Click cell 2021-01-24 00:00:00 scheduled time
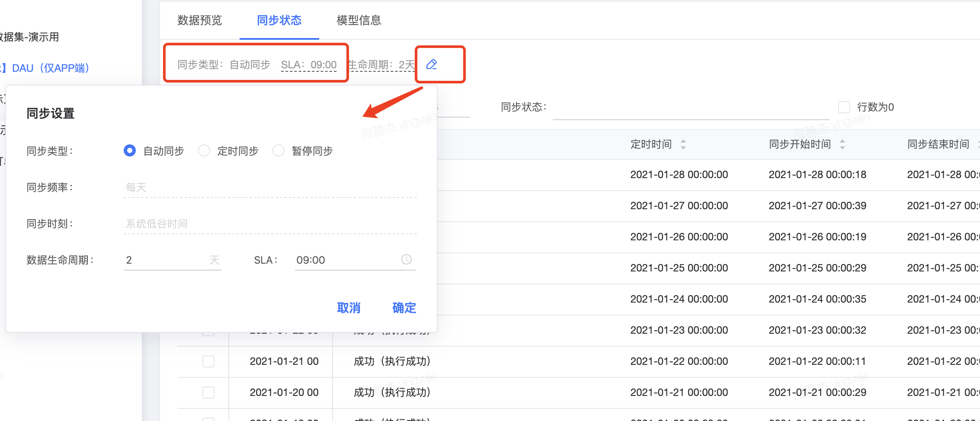The width and height of the screenshot is (980, 421). point(679,299)
